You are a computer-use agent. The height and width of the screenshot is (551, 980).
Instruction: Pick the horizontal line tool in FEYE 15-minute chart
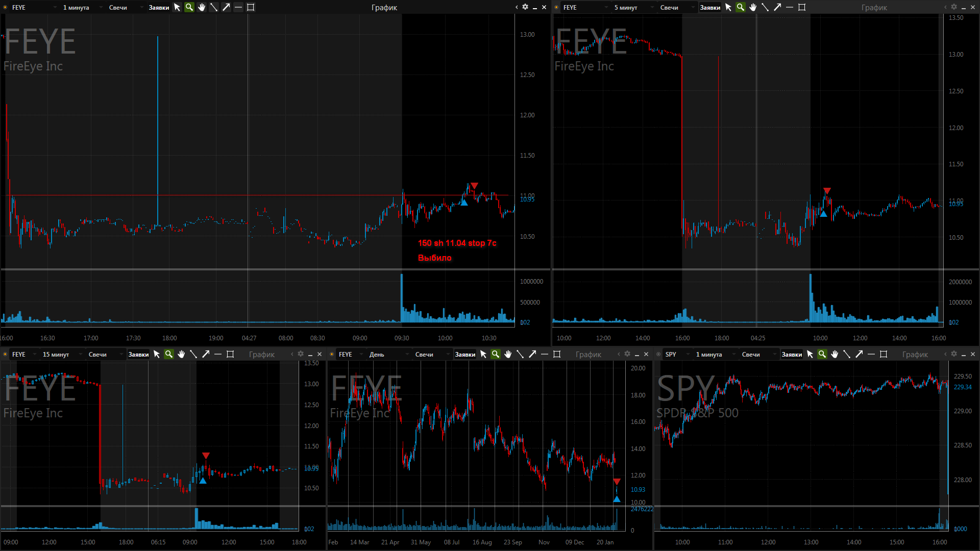tap(218, 354)
